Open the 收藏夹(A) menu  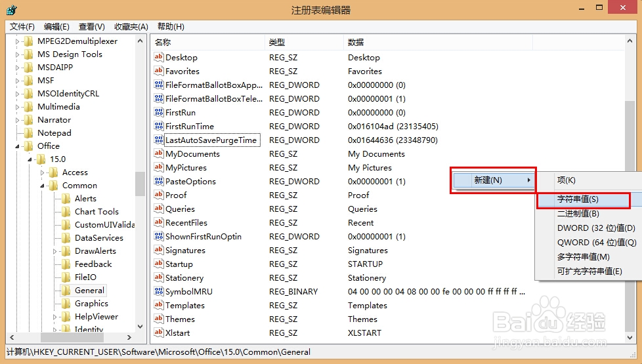[x=131, y=27]
